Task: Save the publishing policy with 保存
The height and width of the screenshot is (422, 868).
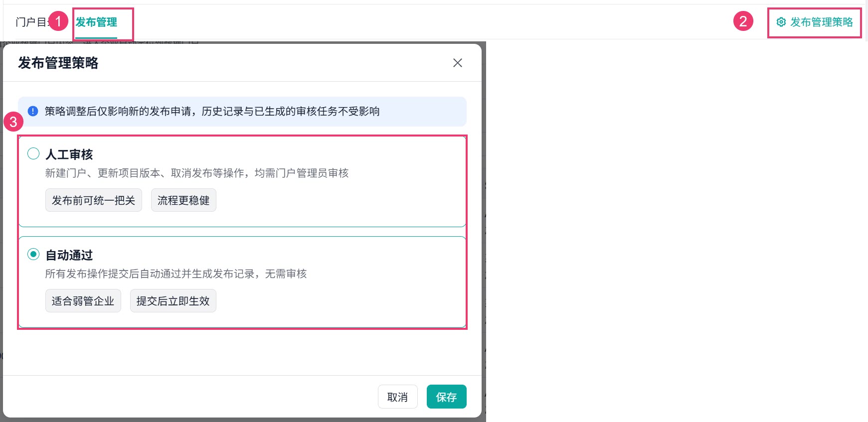Action: coord(447,397)
